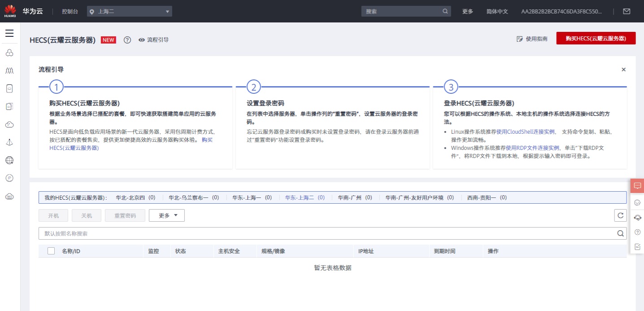Click the wave-shaped sidebar icon

[9, 71]
